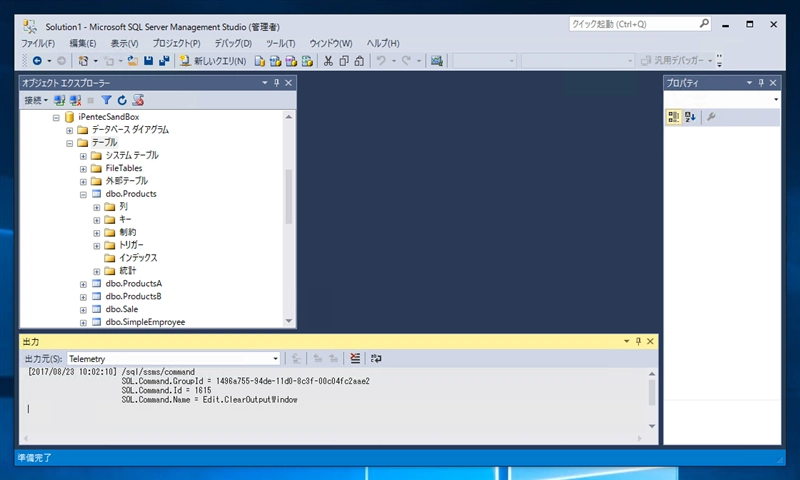Image resolution: width=800 pixels, height=480 pixels.
Task: Open ヘルプ(H) menu
Action: coord(383,43)
